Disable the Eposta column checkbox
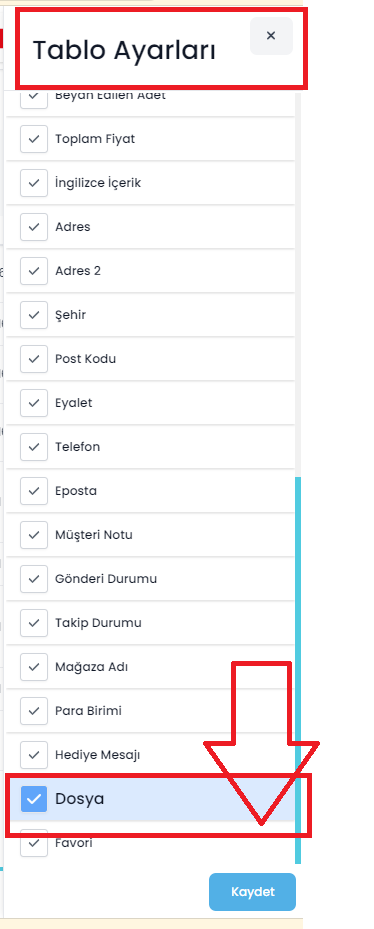This screenshot has height=929, width=374. click(x=34, y=491)
